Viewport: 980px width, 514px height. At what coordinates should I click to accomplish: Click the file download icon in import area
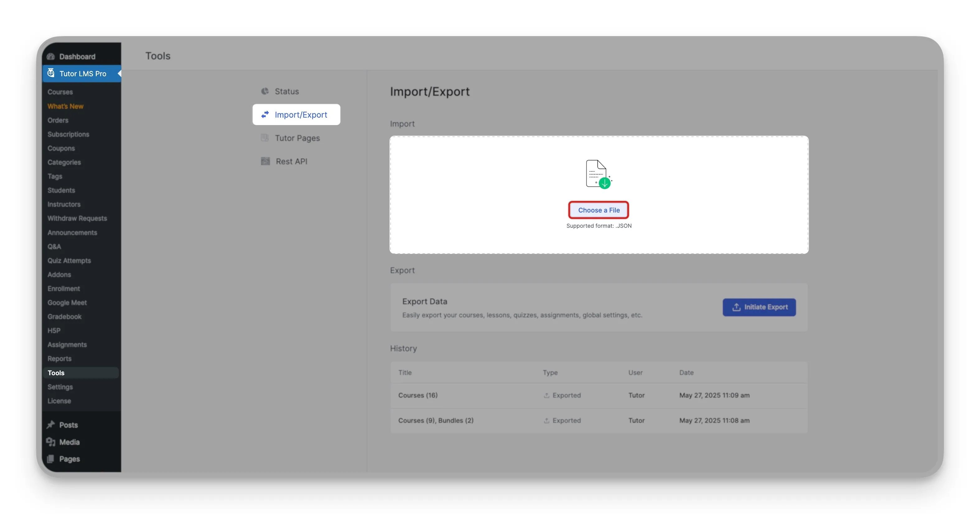pyautogui.click(x=599, y=174)
